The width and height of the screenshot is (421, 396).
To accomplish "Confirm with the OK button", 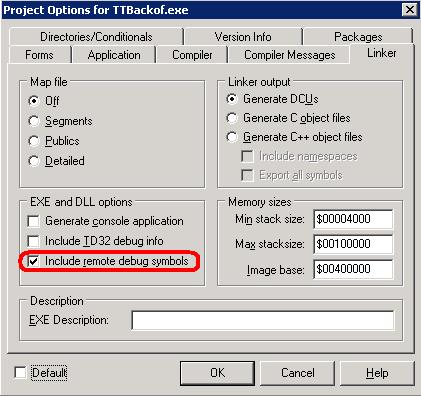I will pos(217,373).
